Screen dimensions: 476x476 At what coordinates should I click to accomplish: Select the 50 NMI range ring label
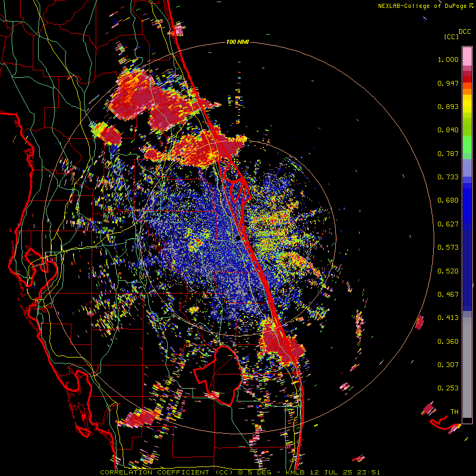(237, 140)
